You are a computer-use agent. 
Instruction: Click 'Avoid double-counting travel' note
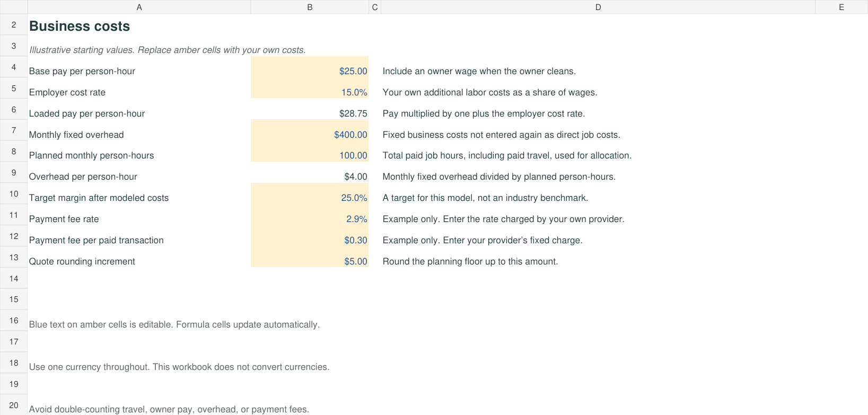click(169, 409)
